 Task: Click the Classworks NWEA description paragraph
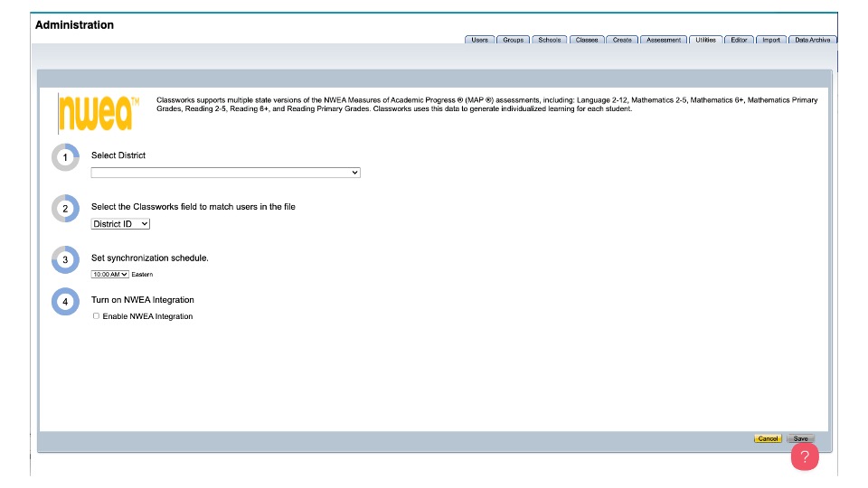click(x=487, y=105)
